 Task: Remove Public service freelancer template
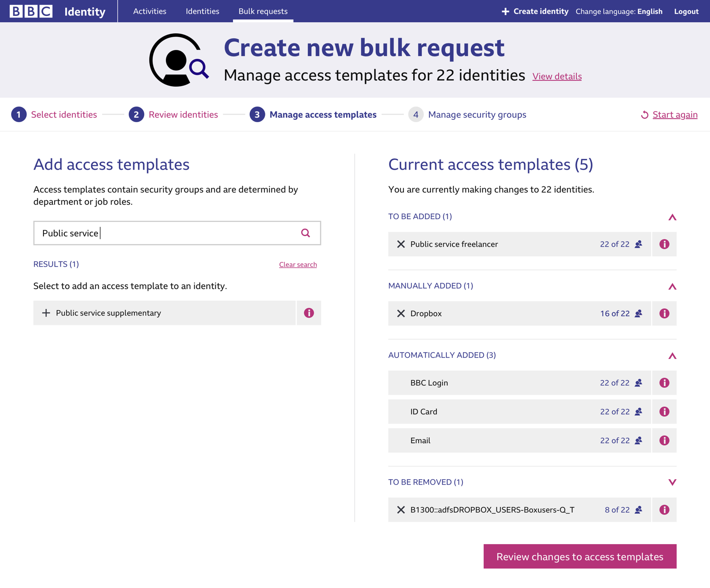(401, 244)
